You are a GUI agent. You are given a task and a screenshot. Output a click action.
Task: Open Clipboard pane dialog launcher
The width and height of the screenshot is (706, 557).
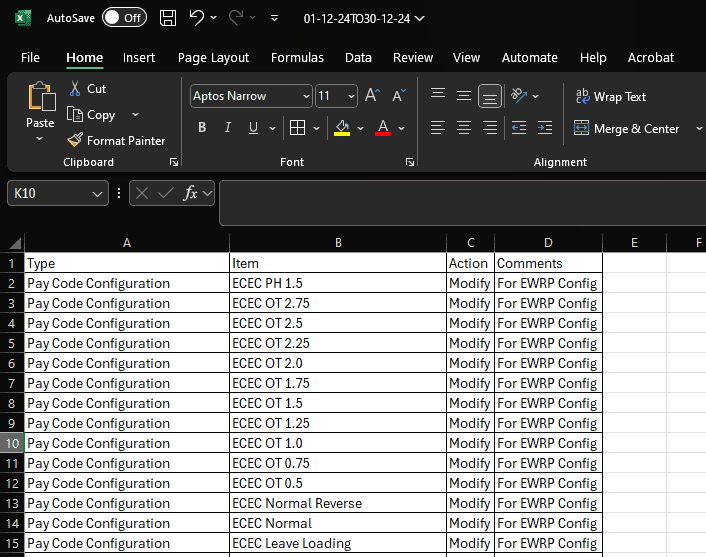click(x=174, y=162)
